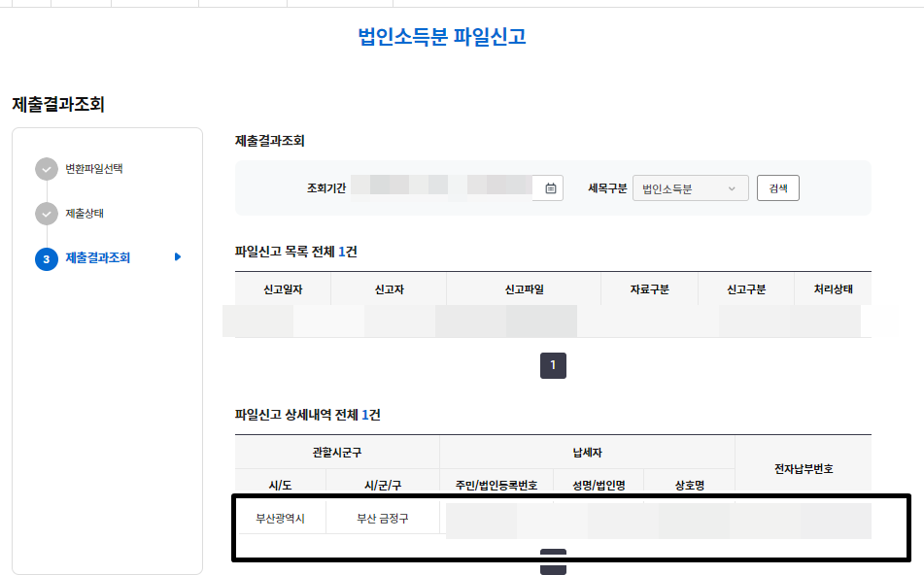The image size is (924, 575).
Task: Click the completed checkmark beside 제출상태
Action: coord(47,213)
